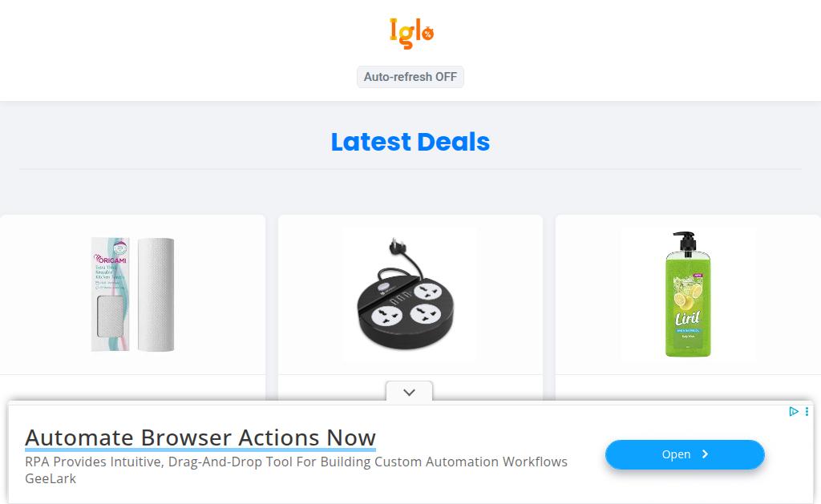Image resolution: width=821 pixels, height=504 pixels.
Task: Collapse the ad banner using chevron tab
Action: [x=410, y=392]
